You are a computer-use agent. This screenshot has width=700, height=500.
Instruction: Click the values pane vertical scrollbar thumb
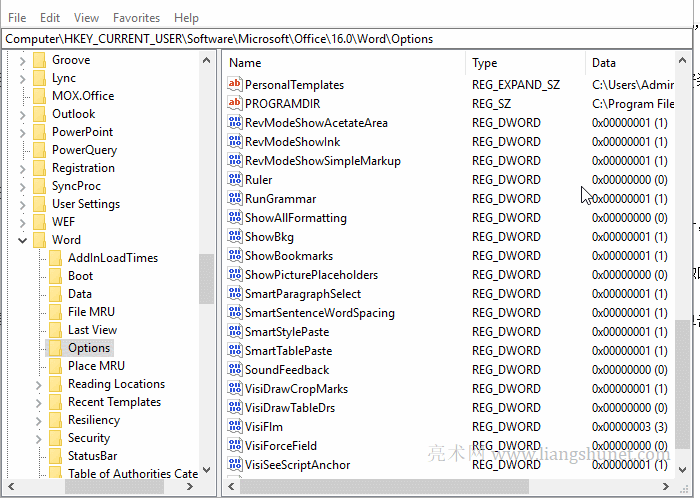[x=682, y=384]
